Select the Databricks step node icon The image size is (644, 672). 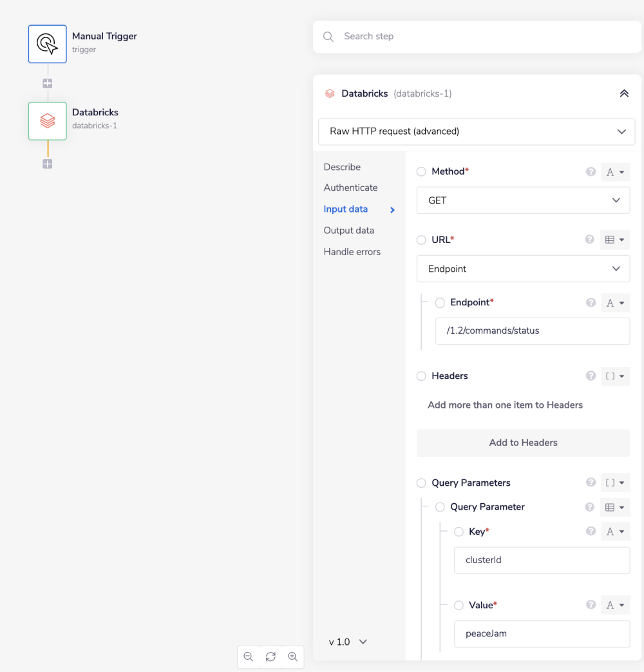point(48,121)
